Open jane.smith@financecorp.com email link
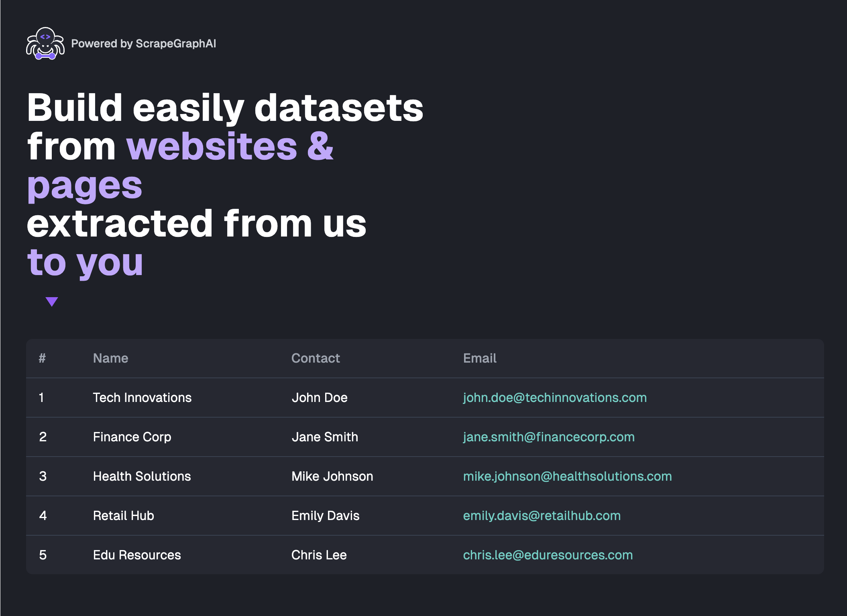This screenshot has height=616, width=847. 548,437
